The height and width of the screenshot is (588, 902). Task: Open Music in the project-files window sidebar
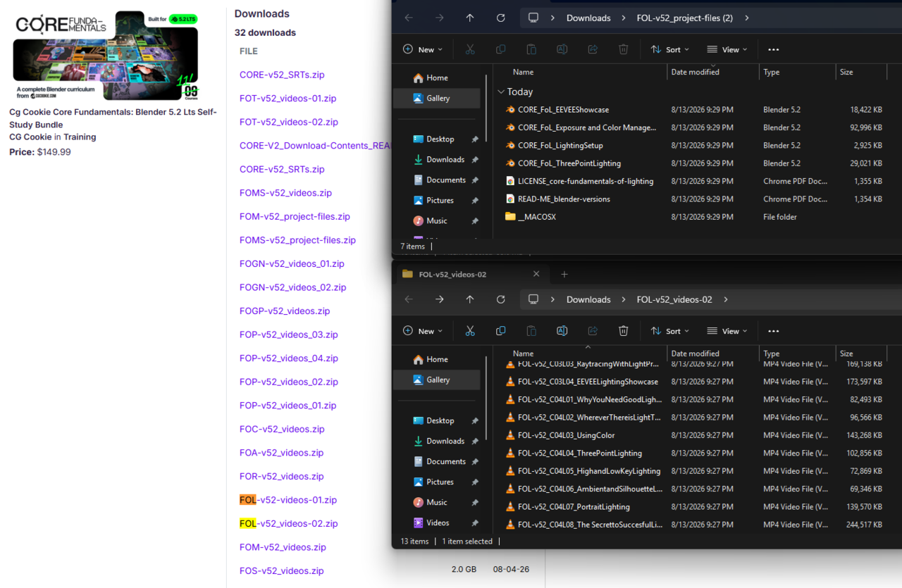437,221
